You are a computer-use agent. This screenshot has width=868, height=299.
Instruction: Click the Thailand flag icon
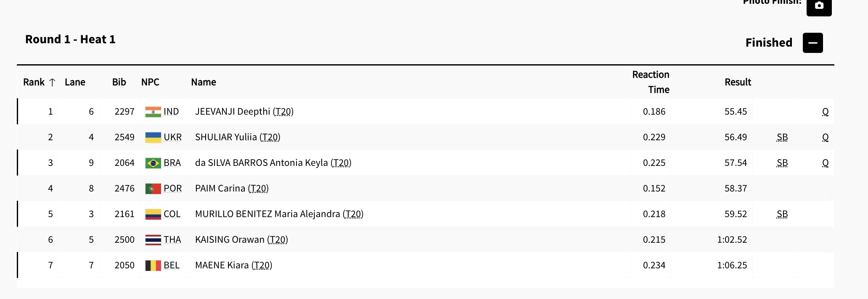153,240
